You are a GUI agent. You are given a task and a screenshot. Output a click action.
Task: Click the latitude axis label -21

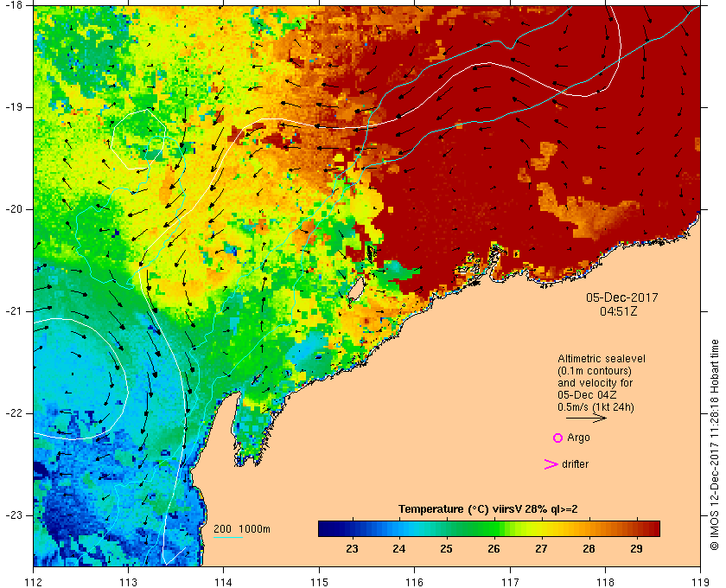pyautogui.click(x=12, y=311)
